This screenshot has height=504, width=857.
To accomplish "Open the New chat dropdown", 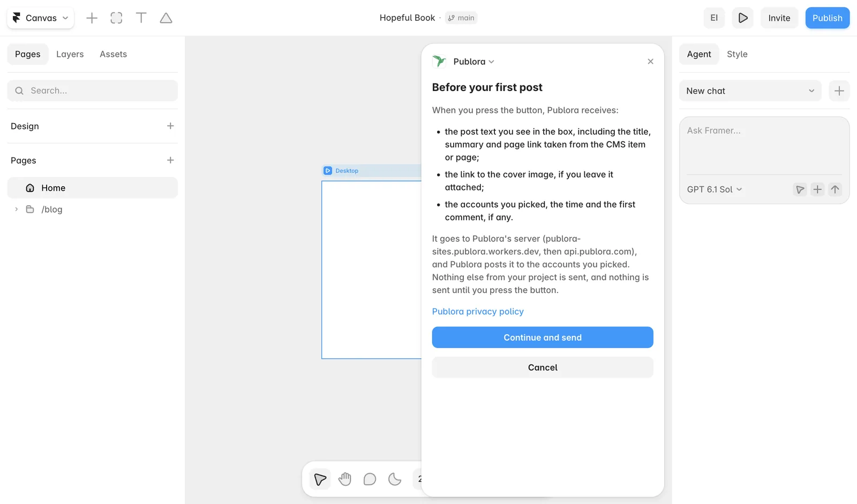I will 750,91.
